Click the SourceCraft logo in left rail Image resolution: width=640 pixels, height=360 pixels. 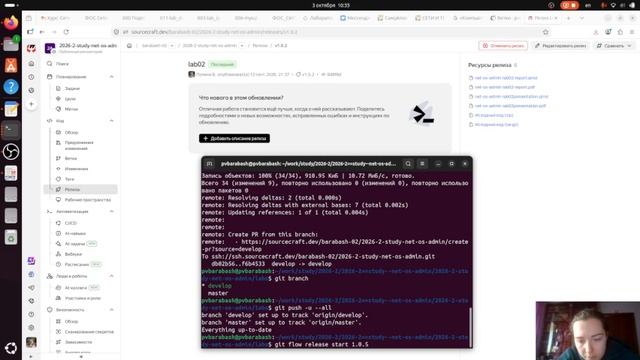coord(31,48)
